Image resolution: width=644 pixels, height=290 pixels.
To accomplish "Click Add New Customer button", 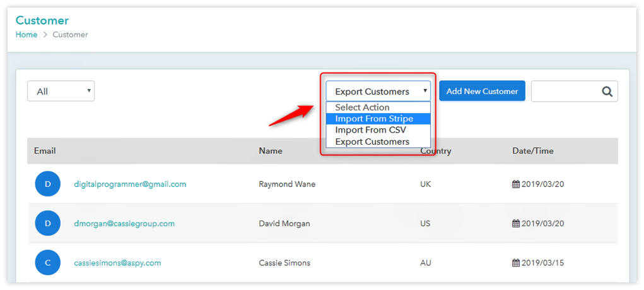I will [x=482, y=91].
